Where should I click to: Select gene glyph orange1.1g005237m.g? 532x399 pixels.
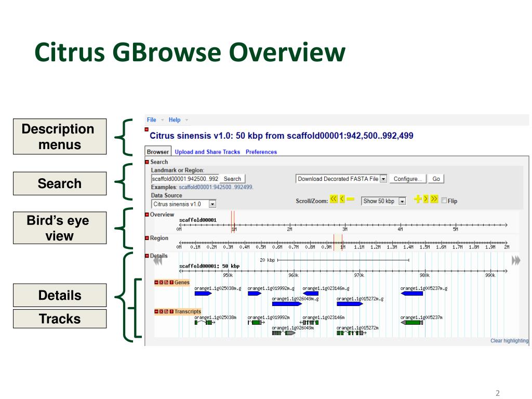[x=412, y=294]
